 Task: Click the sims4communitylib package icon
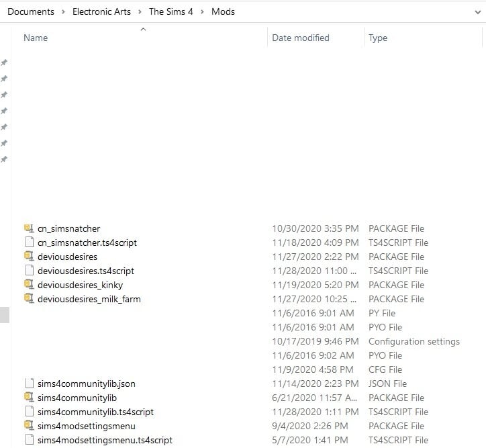[29, 398]
